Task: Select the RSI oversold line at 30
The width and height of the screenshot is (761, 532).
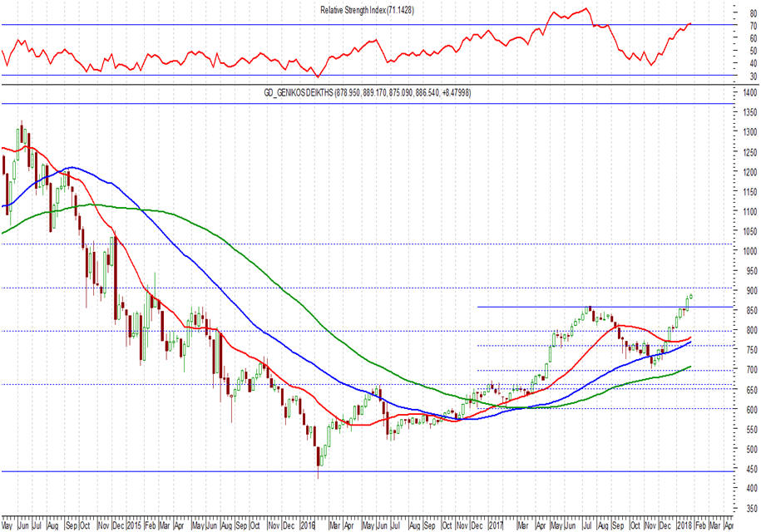Action: pyautogui.click(x=368, y=75)
